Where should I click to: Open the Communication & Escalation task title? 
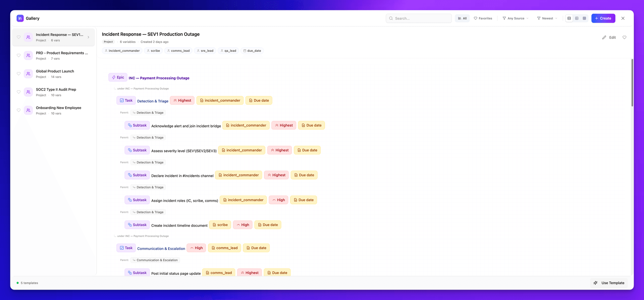(x=161, y=248)
